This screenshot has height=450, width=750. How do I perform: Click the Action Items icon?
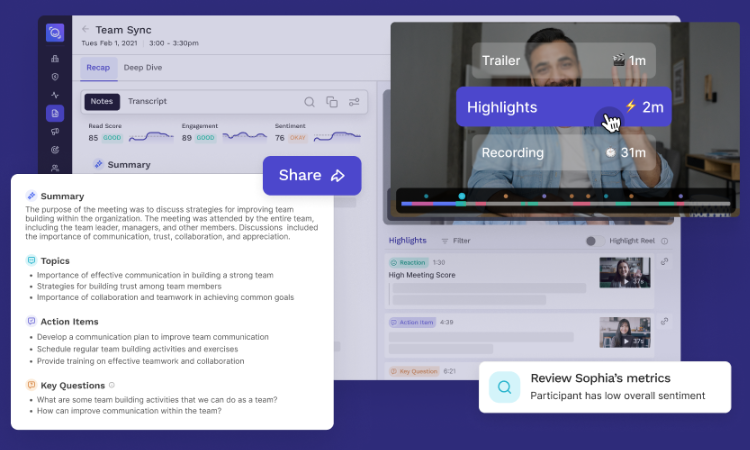point(31,321)
